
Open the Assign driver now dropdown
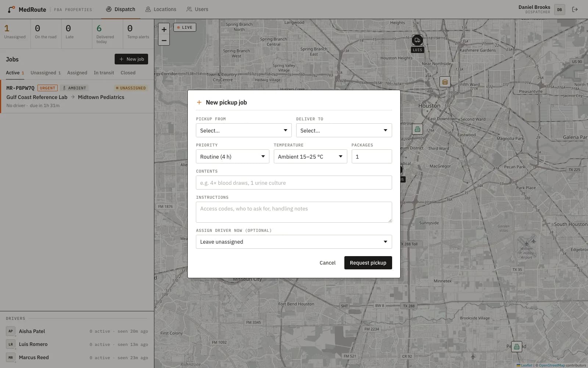[x=294, y=242]
